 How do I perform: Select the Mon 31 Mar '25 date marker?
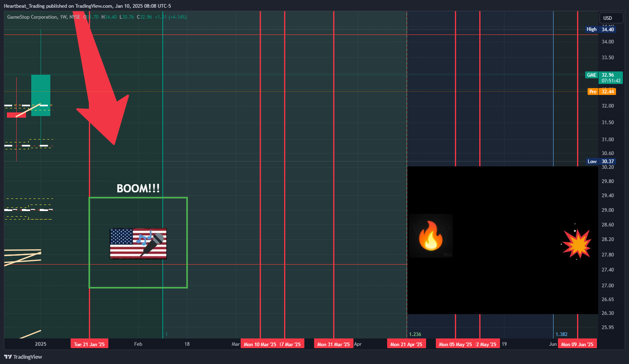[334, 344]
